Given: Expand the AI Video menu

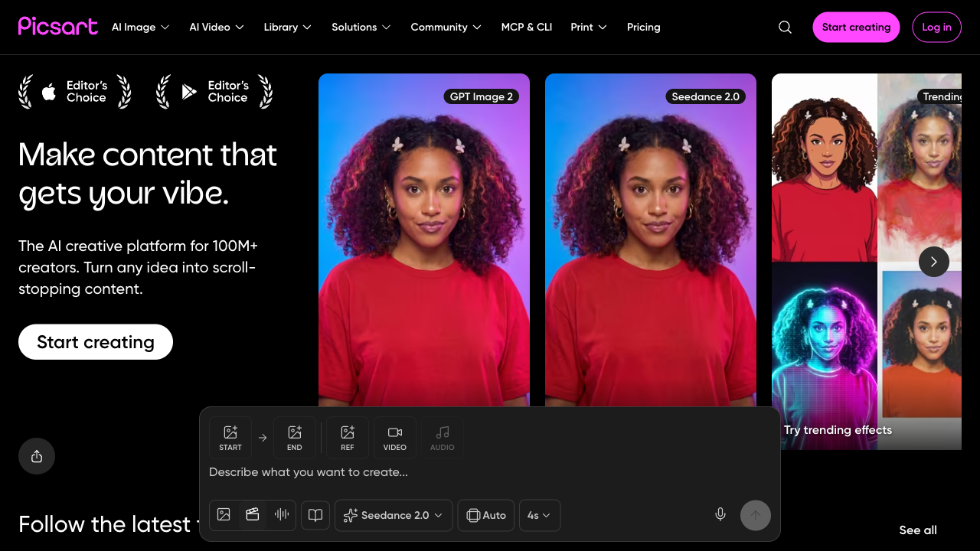Looking at the screenshot, I should coord(217,27).
